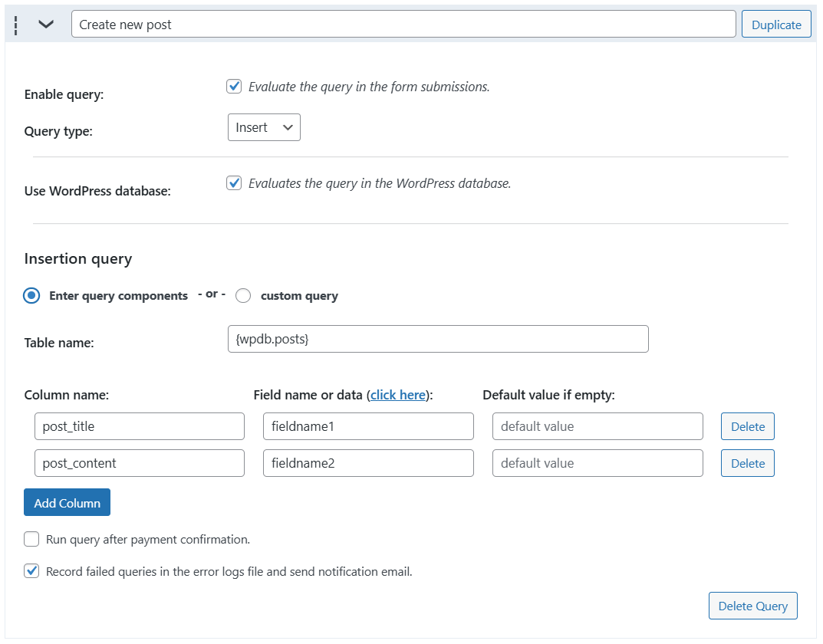This screenshot has width=823, height=644.
Task: Delete the post_content column row
Action: pyautogui.click(x=747, y=463)
